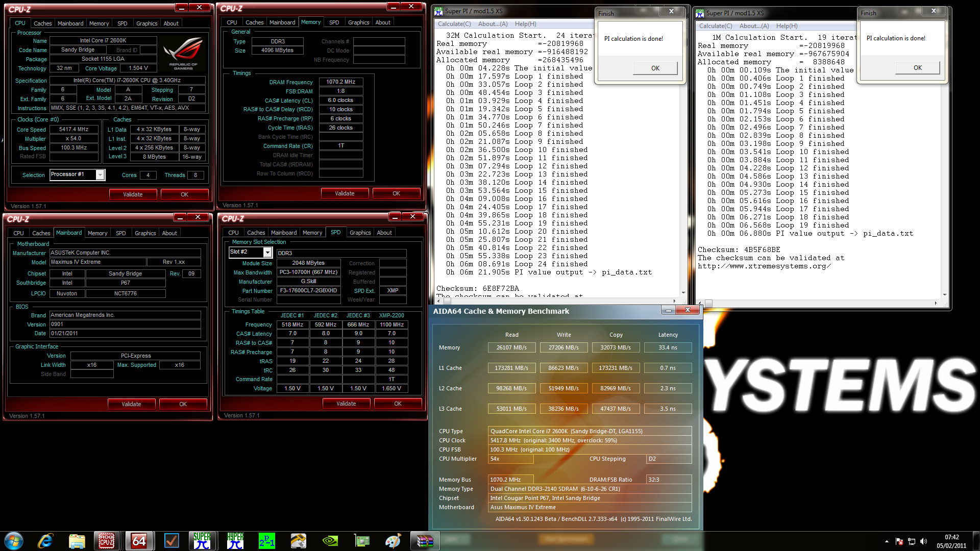Click the horizontal scrollbar of Super PI 32M

coord(556,301)
